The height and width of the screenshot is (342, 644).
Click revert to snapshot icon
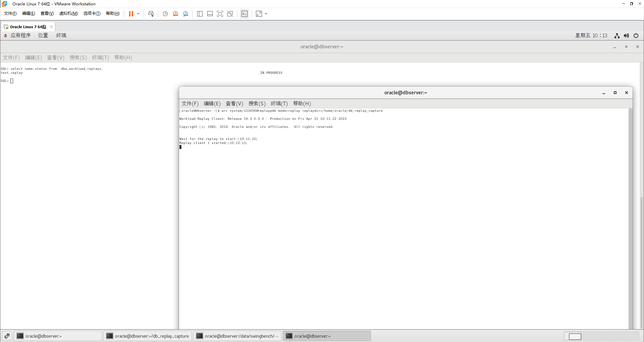click(175, 14)
